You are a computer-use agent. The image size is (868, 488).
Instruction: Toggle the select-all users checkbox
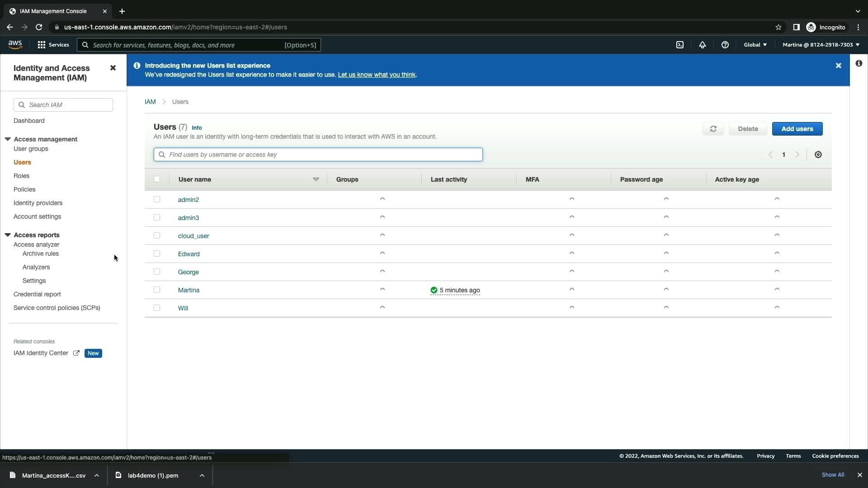click(x=157, y=179)
